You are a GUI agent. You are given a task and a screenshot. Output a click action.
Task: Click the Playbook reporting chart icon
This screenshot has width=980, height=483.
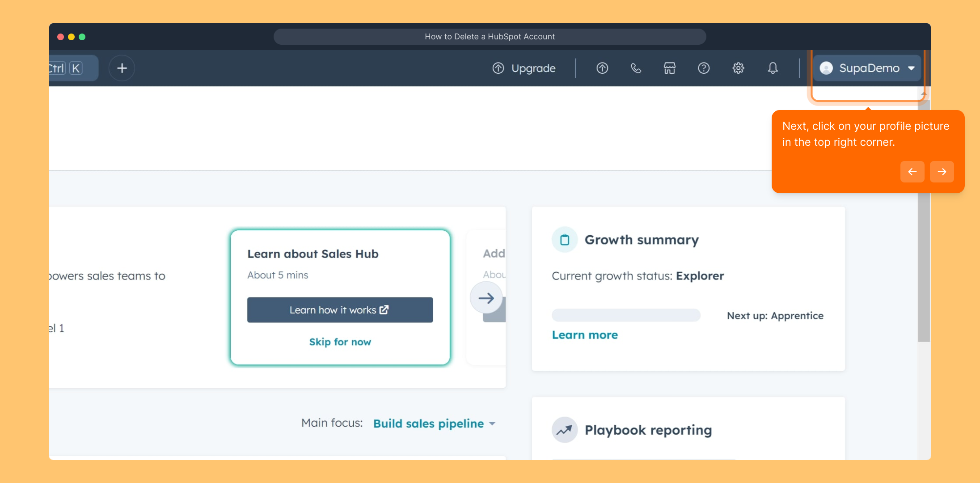click(x=565, y=430)
